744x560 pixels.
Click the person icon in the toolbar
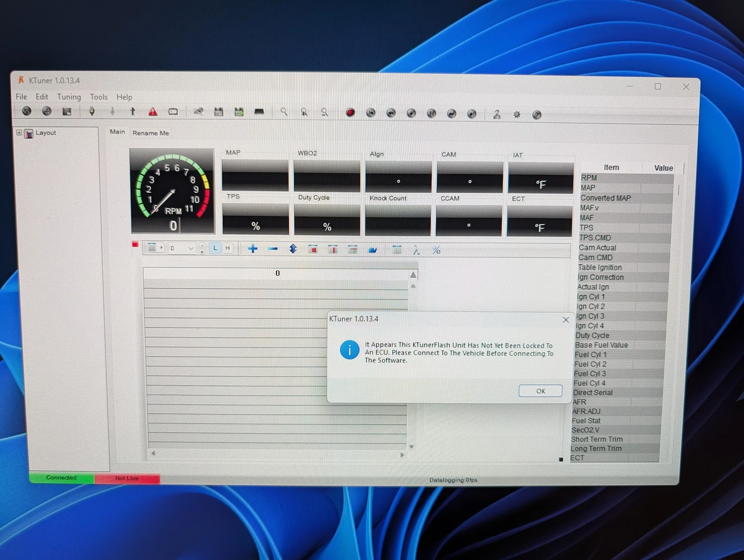497,114
